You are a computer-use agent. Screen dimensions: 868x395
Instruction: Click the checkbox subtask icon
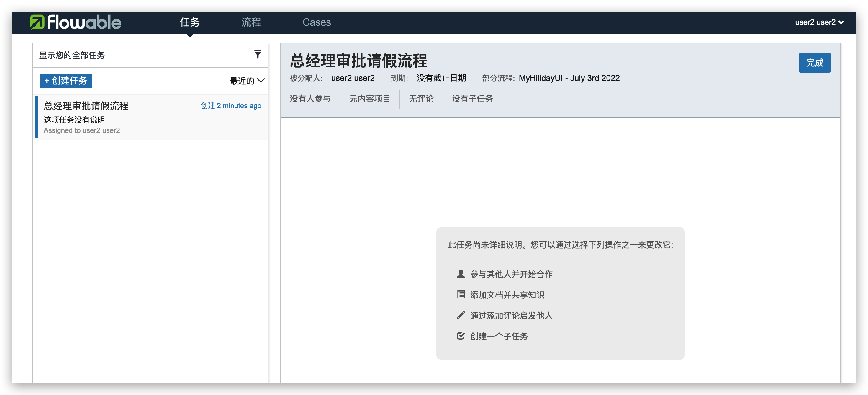click(461, 336)
